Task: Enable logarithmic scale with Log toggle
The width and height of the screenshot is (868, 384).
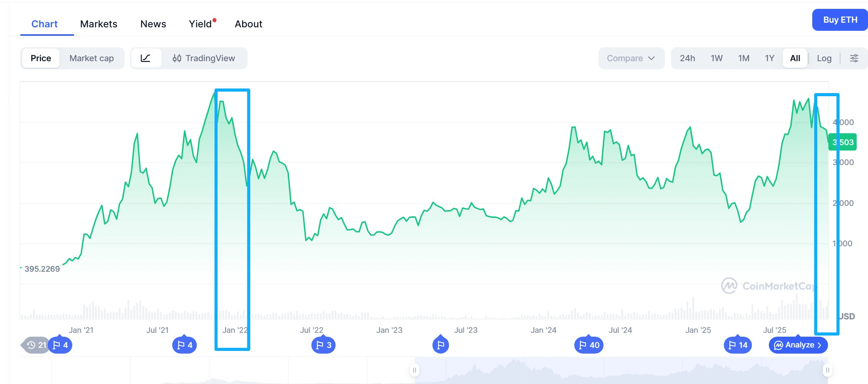Action: click(824, 58)
